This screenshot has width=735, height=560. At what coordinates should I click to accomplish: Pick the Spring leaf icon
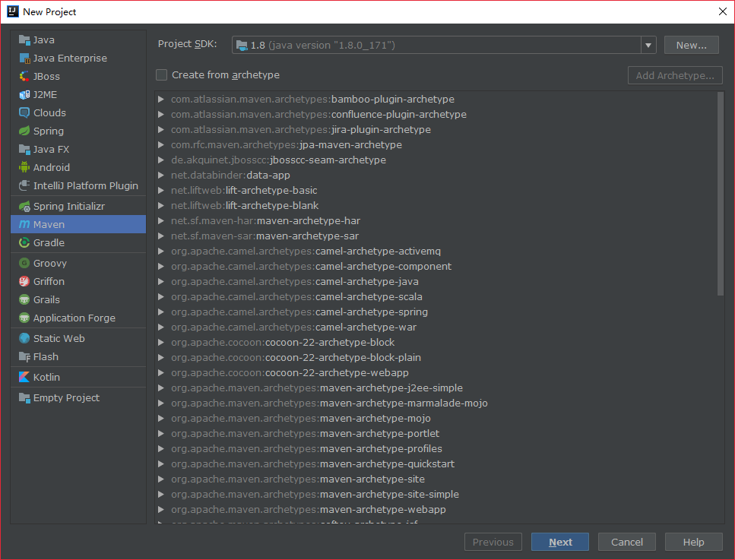[x=24, y=131]
